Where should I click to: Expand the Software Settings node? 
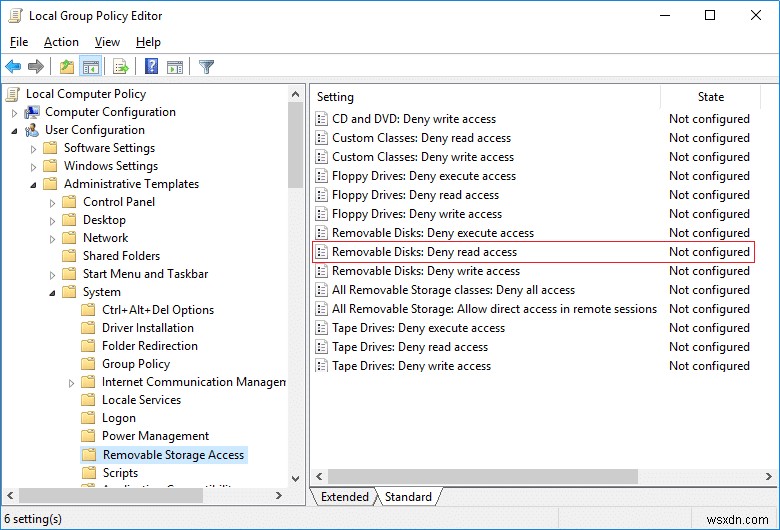coord(33,149)
